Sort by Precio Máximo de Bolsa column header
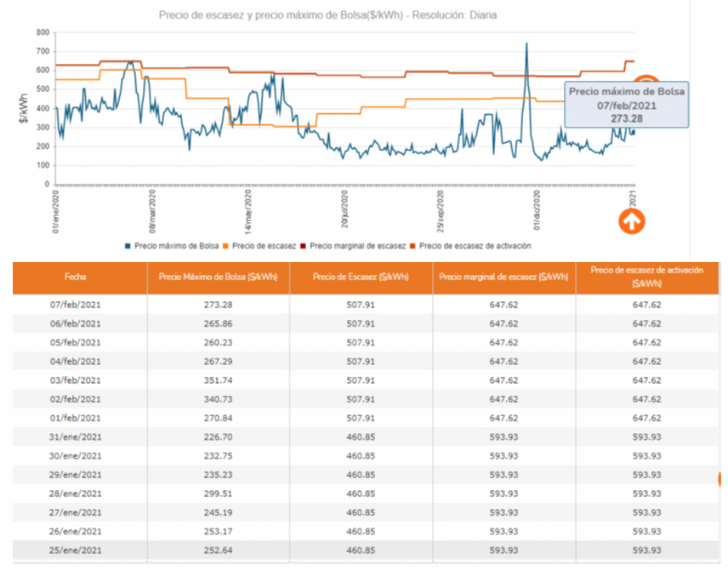 click(218, 277)
